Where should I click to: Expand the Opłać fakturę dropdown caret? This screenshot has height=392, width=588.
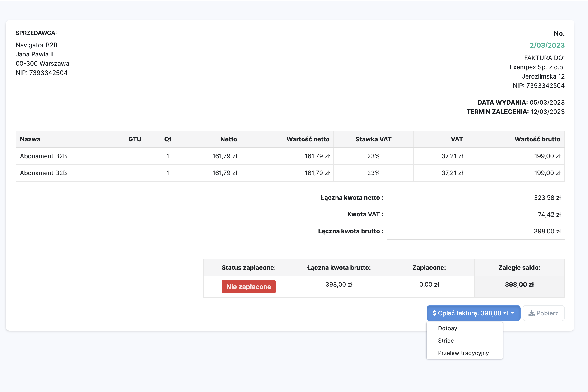(x=513, y=313)
